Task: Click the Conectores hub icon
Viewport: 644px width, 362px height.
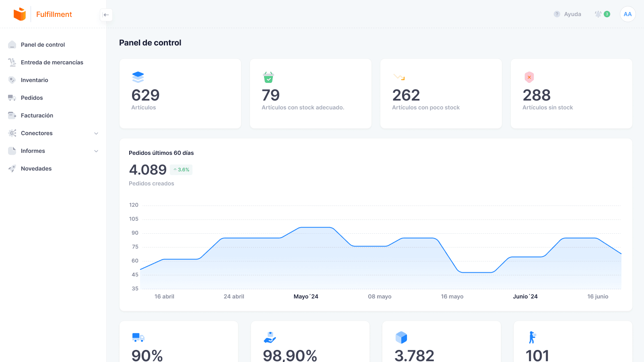Action: point(12,133)
